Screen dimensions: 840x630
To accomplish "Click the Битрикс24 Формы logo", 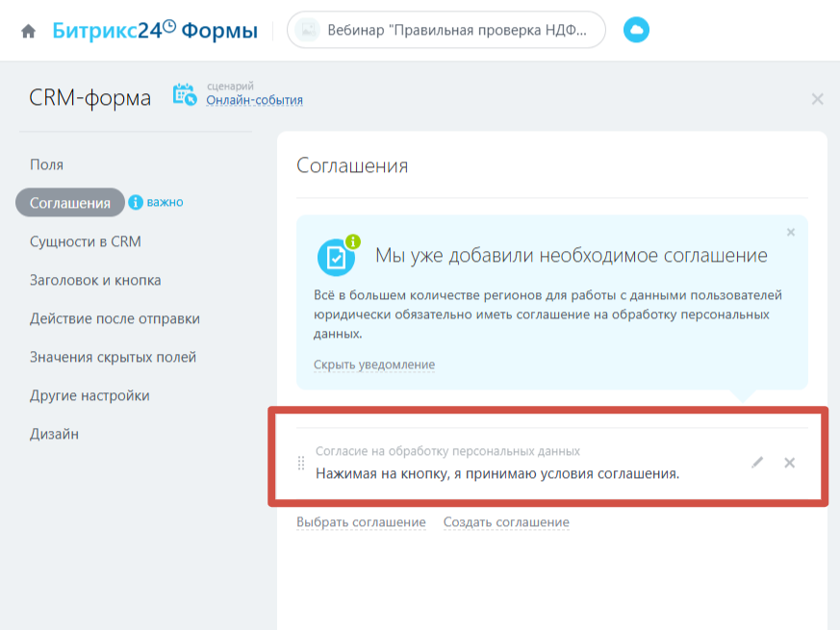I will click(155, 31).
